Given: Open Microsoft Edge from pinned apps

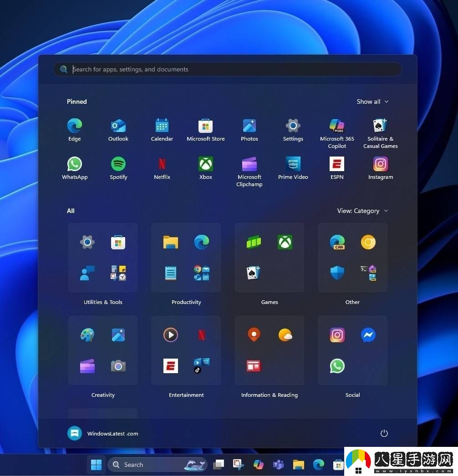Looking at the screenshot, I should [x=74, y=127].
